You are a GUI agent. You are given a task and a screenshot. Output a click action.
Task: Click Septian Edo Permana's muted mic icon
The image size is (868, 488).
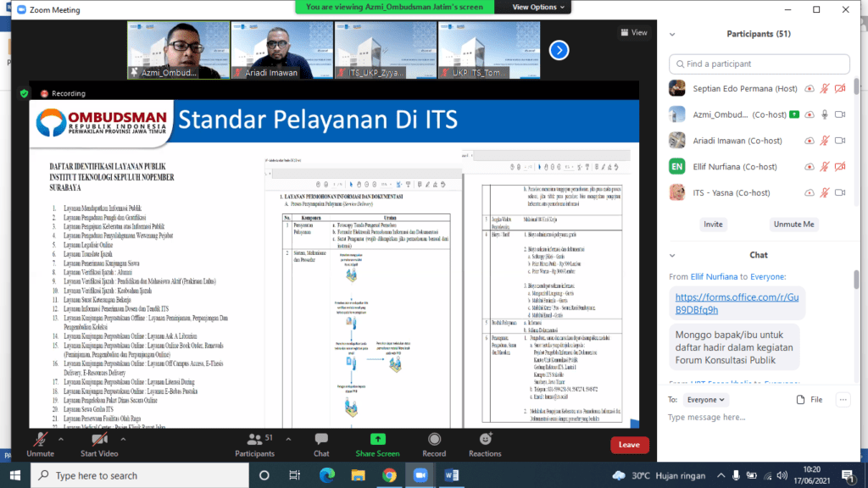tap(825, 88)
